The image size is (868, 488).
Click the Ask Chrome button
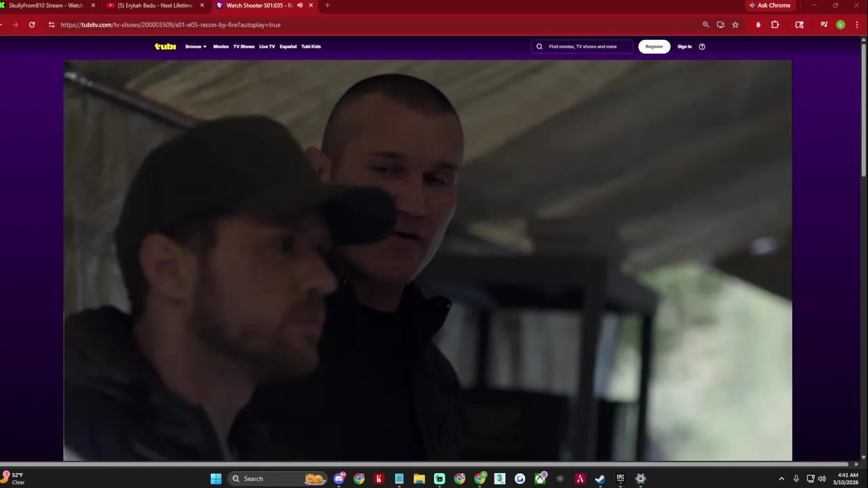(x=770, y=5)
